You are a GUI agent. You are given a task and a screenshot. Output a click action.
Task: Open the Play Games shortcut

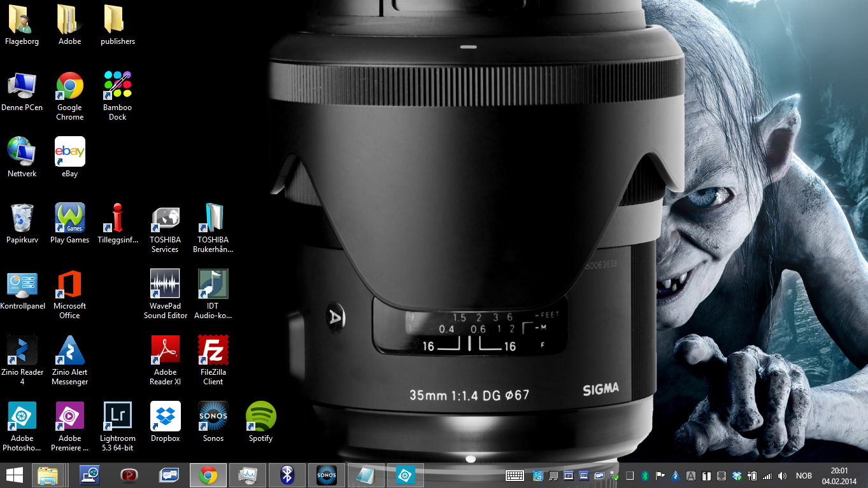click(x=69, y=224)
